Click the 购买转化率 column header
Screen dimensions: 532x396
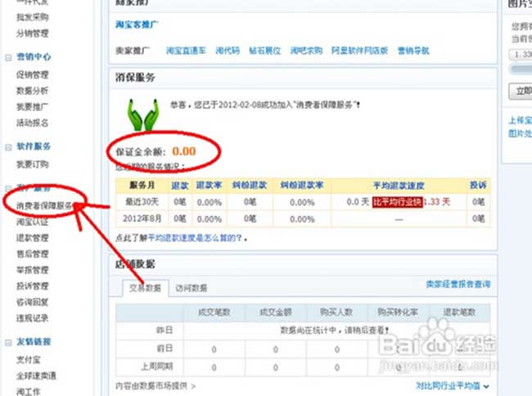(398, 312)
